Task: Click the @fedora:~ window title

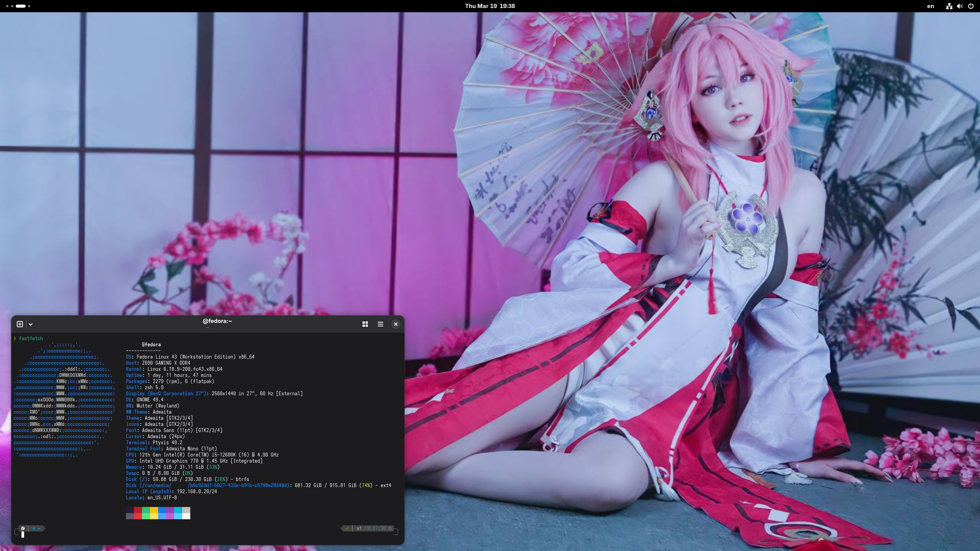Action: tap(217, 321)
